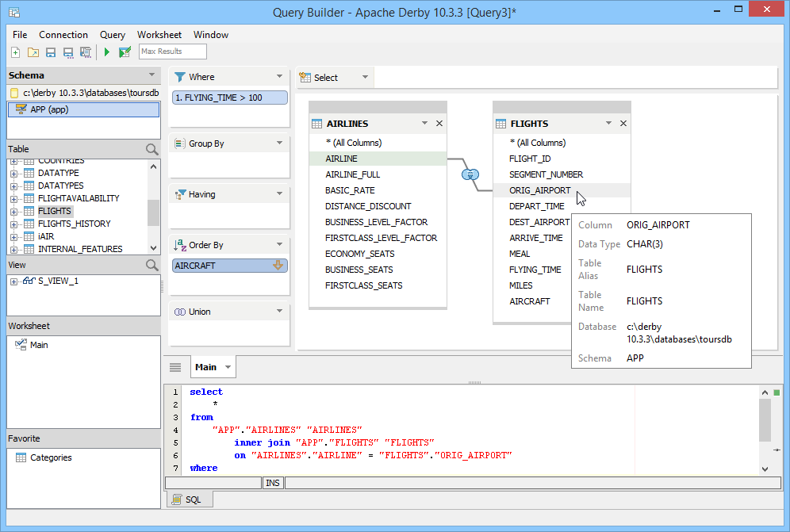This screenshot has width=790, height=532.
Task: Remove the AIRLINES table from the diagram
Action: pyautogui.click(x=439, y=124)
